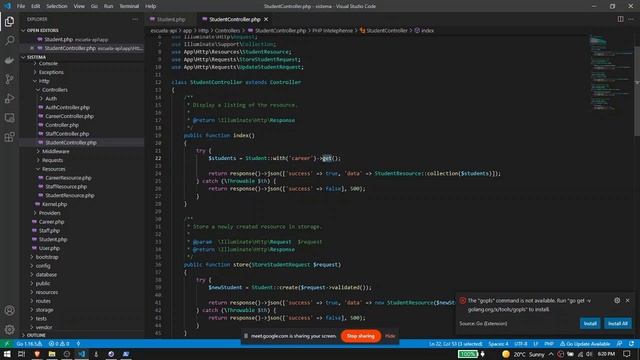Click Hide on the sharing bar
The width and height of the screenshot is (640, 360).
click(390, 336)
